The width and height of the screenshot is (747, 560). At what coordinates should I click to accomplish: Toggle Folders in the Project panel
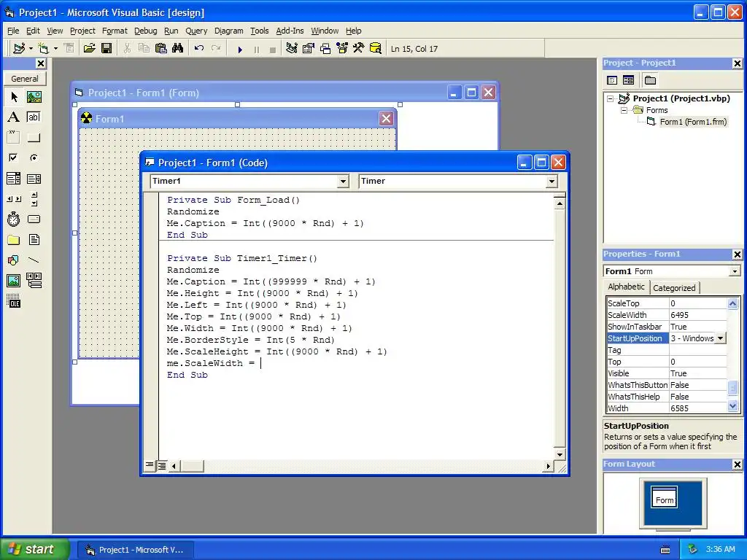click(x=650, y=80)
